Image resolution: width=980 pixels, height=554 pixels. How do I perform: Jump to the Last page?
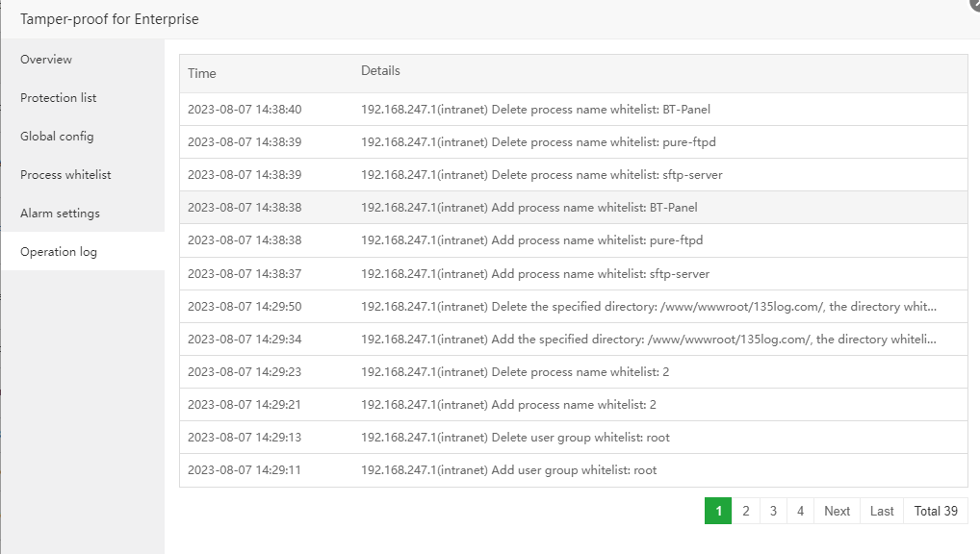(x=882, y=511)
